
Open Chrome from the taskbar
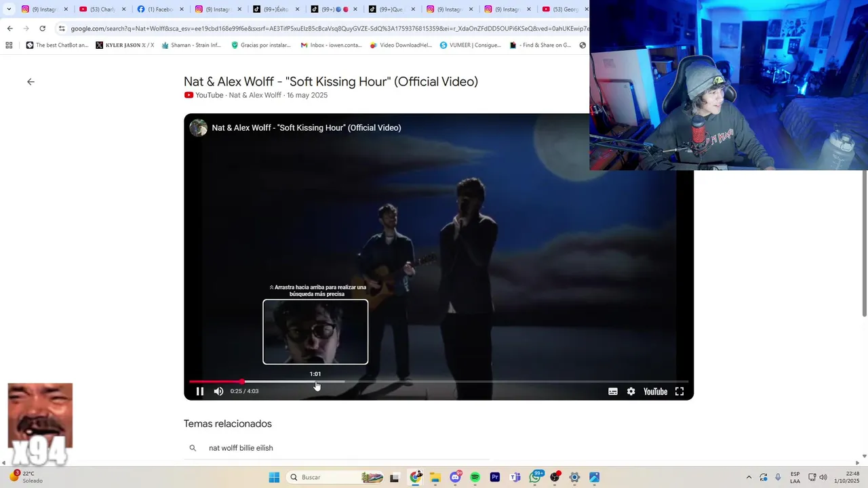click(x=416, y=477)
